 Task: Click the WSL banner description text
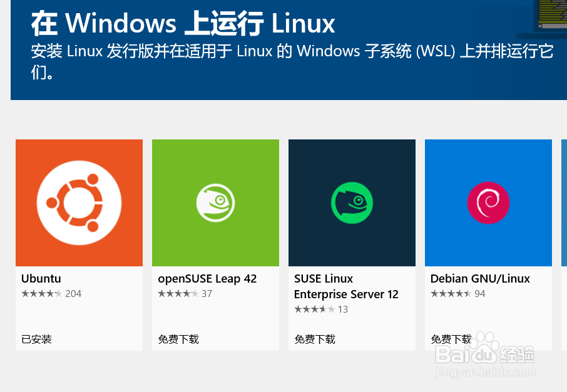292,61
